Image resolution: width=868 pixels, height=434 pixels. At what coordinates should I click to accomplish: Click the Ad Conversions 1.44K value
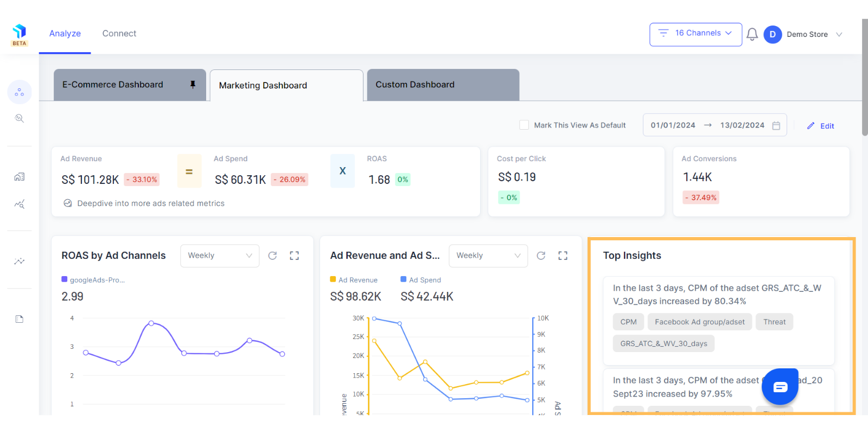click(697, 177)
